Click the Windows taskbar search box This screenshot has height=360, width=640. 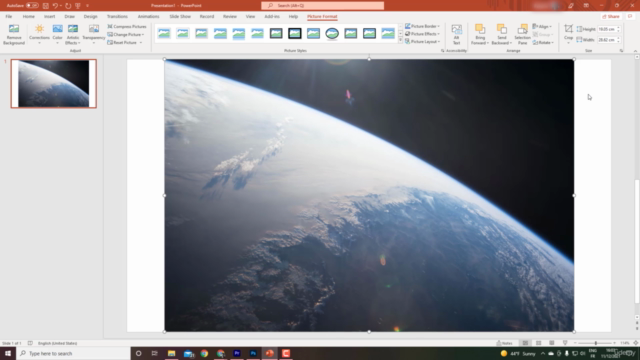point(73,353)
